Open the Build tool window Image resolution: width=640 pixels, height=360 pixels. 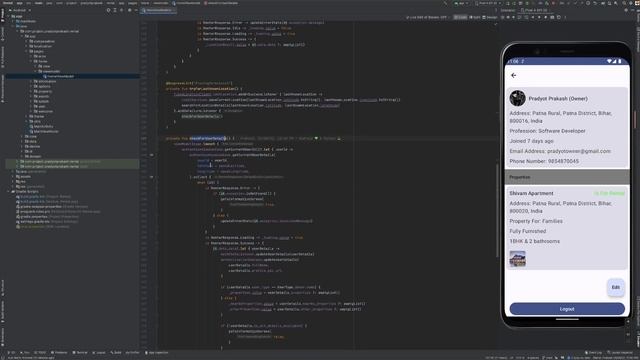coord(116,352)
